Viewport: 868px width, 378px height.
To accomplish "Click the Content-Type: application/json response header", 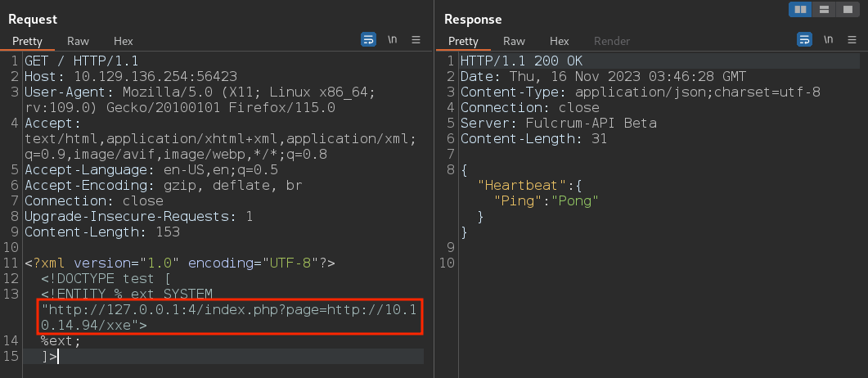I will tap(640, 92).
